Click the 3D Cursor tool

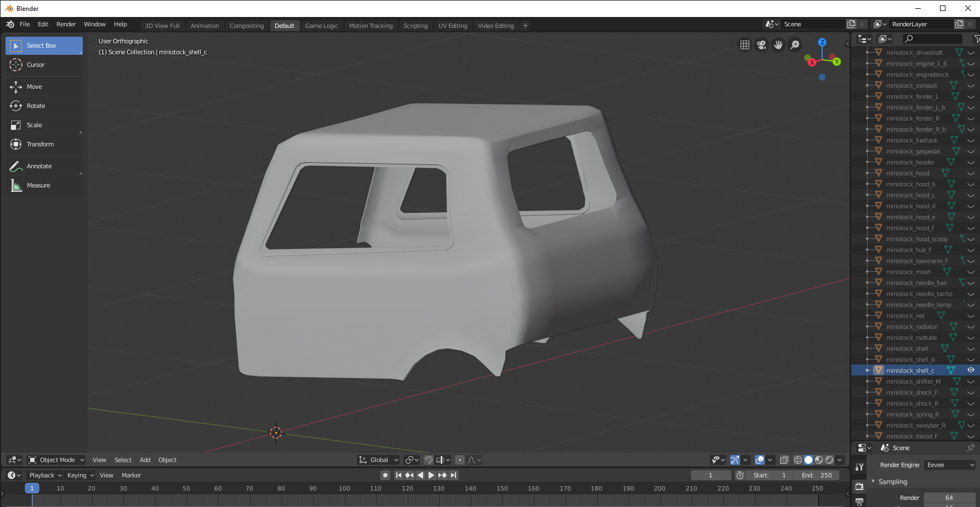pos(36,65)
